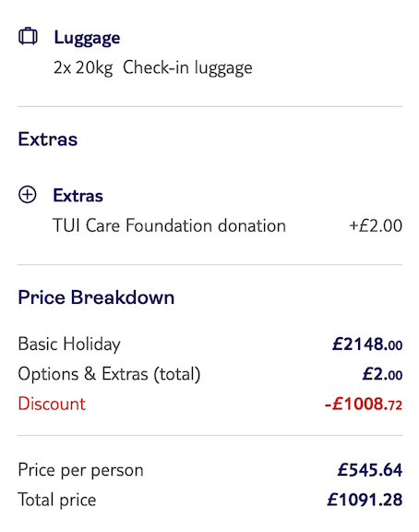Click the divider below the Luggage section
Screen dimensions: 419x532
(x=210, y=106)
